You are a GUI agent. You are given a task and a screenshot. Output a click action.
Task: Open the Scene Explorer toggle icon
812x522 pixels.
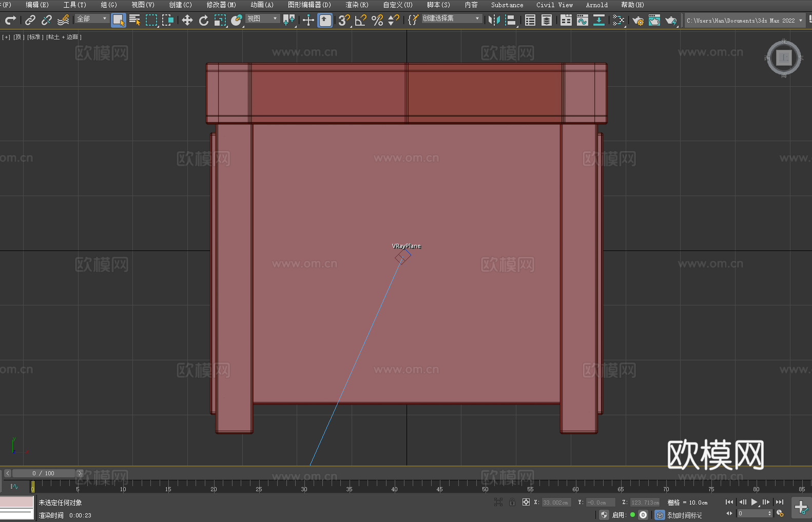coord(530,21)
